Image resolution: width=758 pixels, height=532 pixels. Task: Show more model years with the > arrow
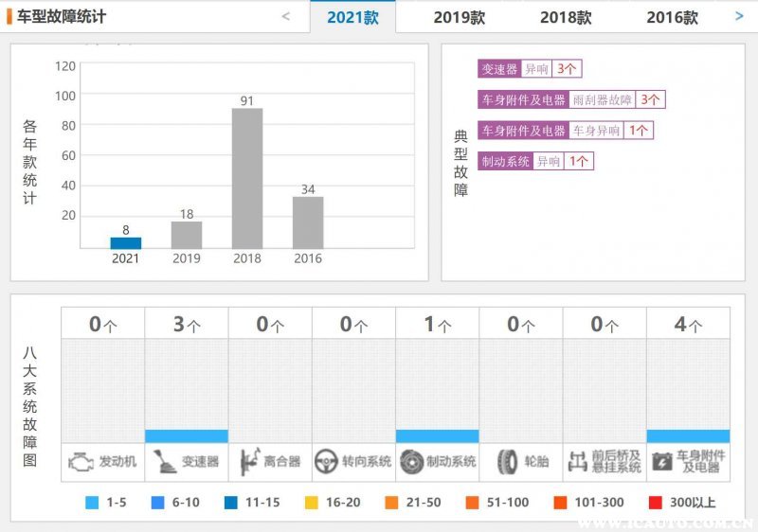pyautogui.click(x=739, y=15)
